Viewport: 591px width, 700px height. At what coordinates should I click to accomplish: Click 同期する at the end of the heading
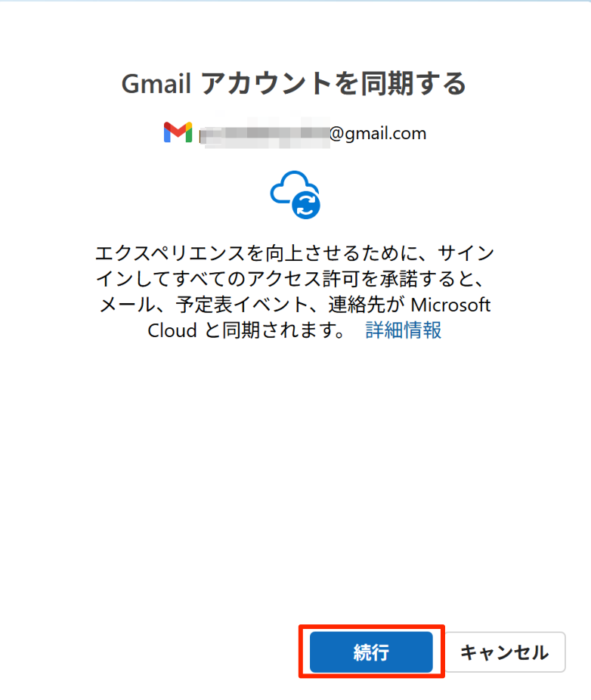click(414, 84)
